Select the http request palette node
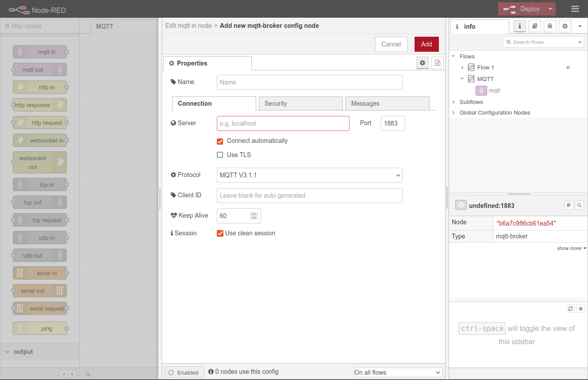Screen dimensions: 588x380 [x=40, y=123]
